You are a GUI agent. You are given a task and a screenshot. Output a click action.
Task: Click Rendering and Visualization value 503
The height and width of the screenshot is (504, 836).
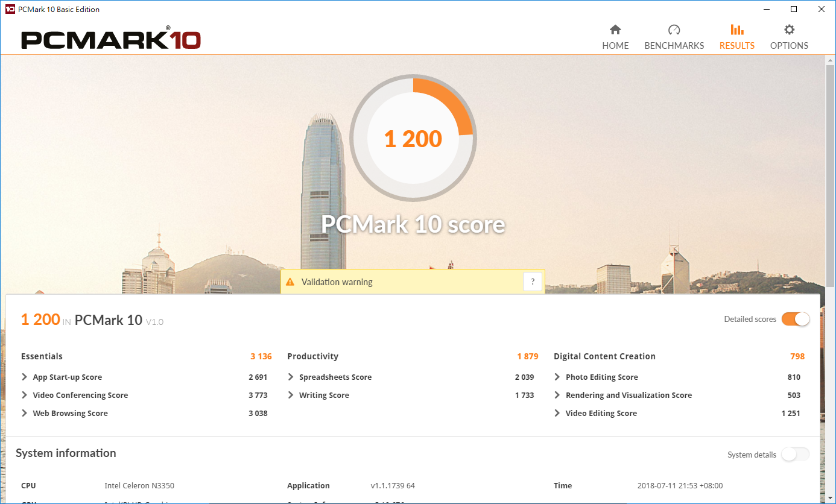click(x=794, y=395)
